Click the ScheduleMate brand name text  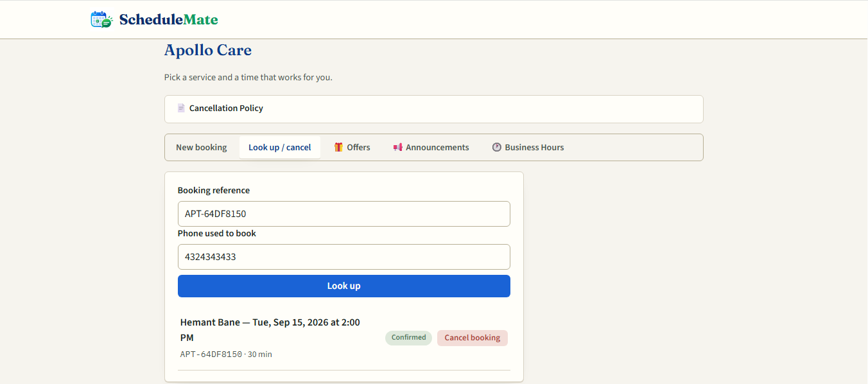tap(168, 19)
